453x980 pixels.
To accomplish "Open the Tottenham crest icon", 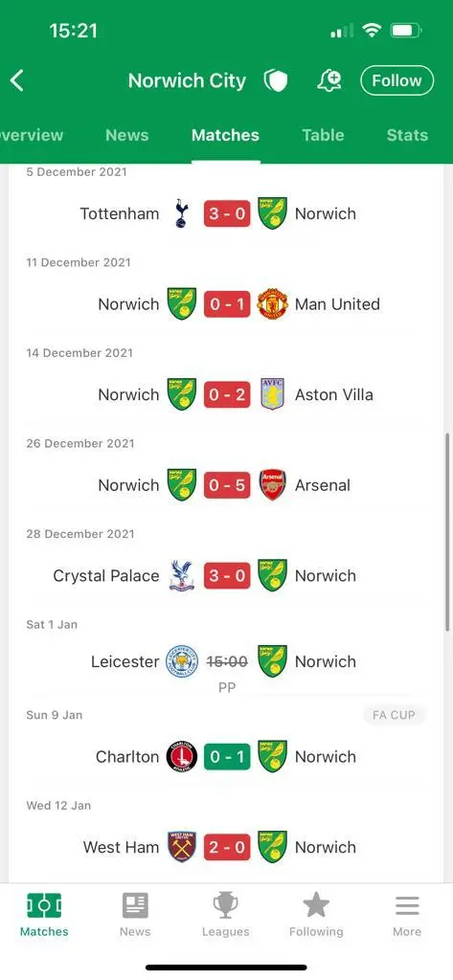I will (x=181, y=213).
